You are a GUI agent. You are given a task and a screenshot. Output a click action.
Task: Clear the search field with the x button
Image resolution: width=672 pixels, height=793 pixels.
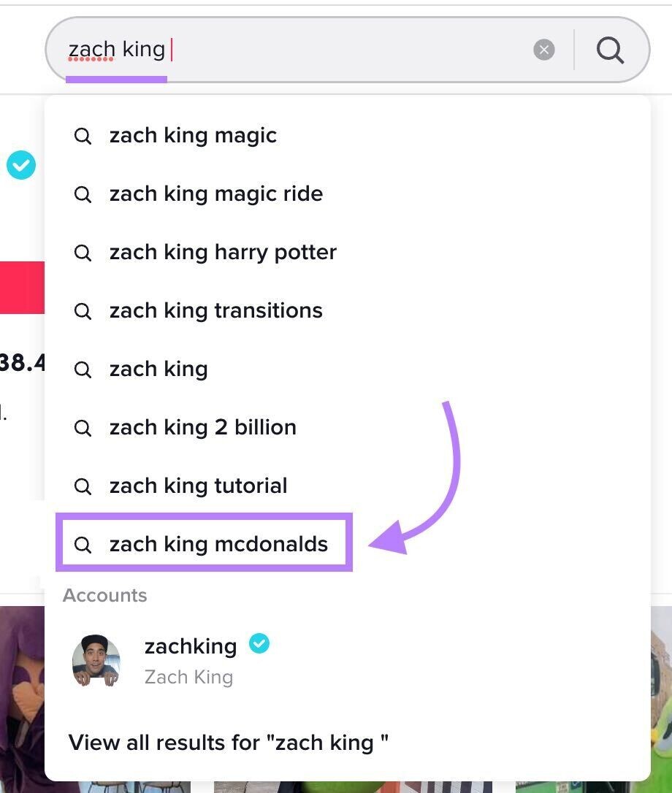[544, 50]
